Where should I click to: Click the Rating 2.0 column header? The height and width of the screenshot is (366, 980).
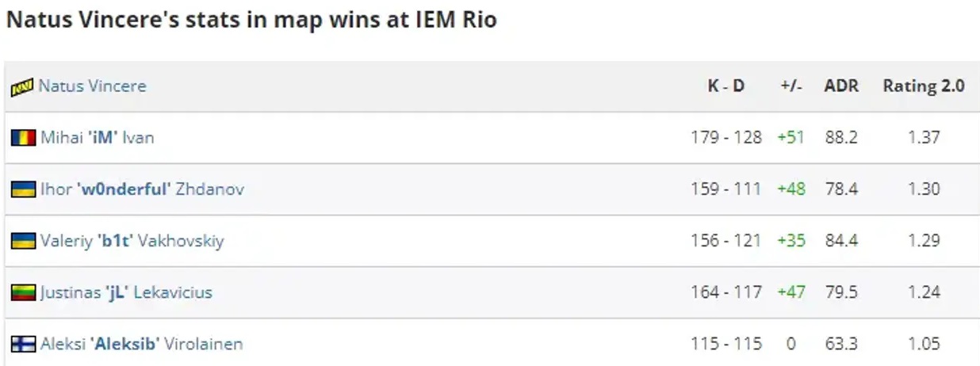[x=923, y=86]
